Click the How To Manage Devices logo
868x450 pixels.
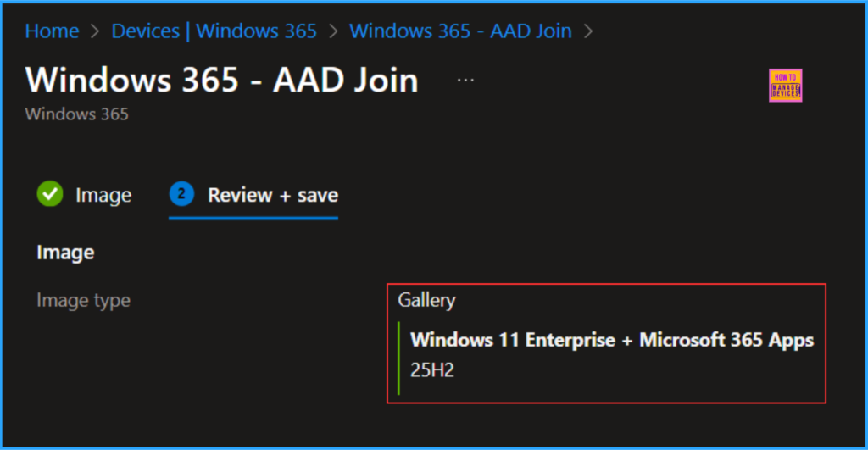click(785, 86)
